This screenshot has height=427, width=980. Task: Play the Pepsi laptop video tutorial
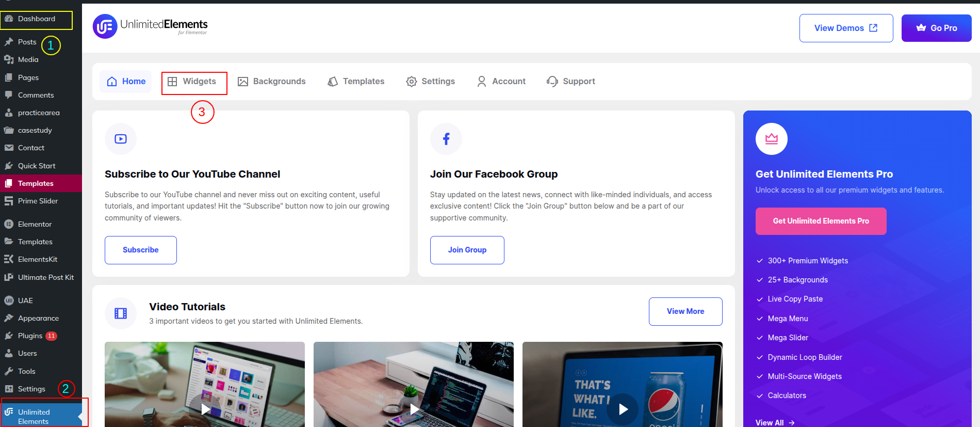pos(623,409)
